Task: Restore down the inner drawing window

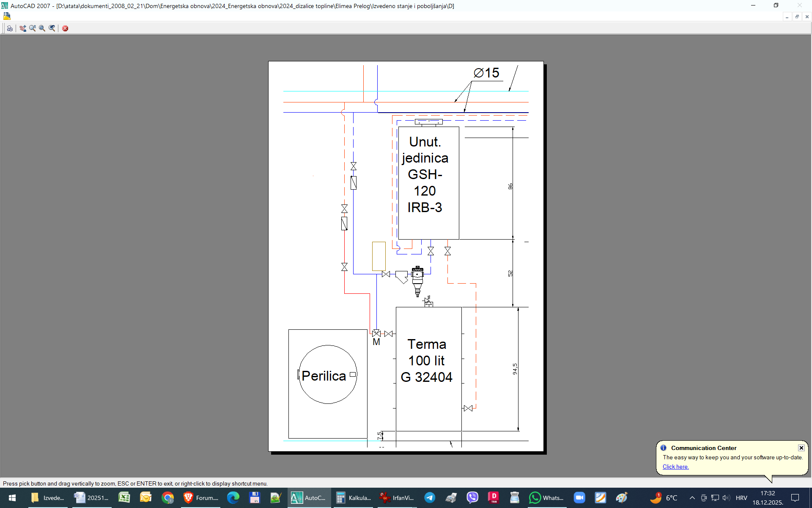Action: 797,17
